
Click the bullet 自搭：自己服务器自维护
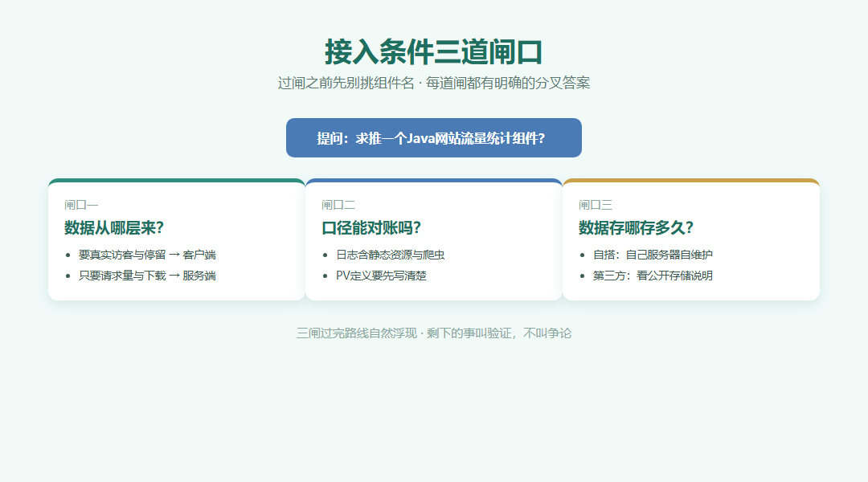pos(653,255)
